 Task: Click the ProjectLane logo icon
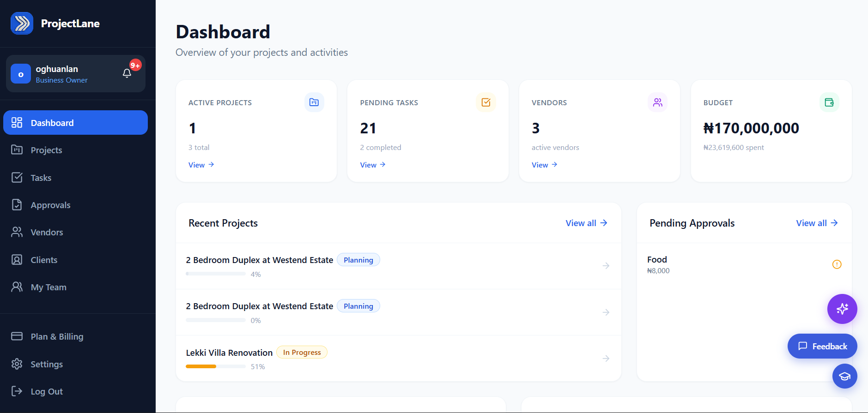pos(22,24)
